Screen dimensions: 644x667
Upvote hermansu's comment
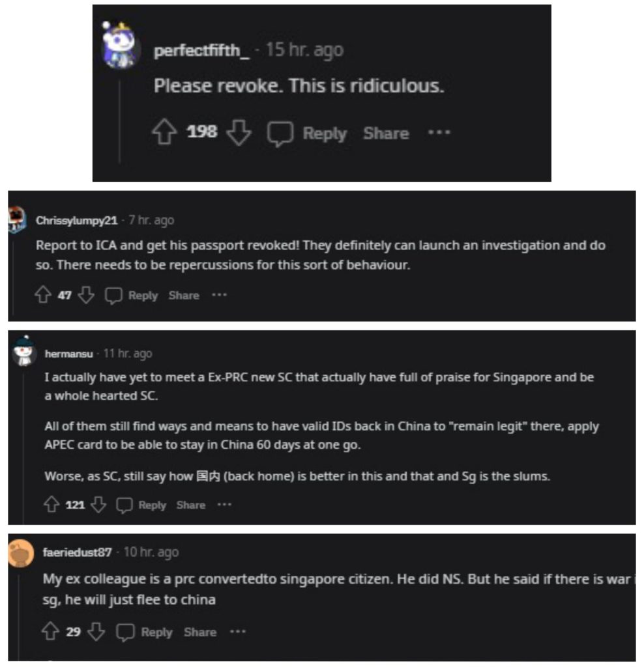pyautogui.click(x=51, y=504)
